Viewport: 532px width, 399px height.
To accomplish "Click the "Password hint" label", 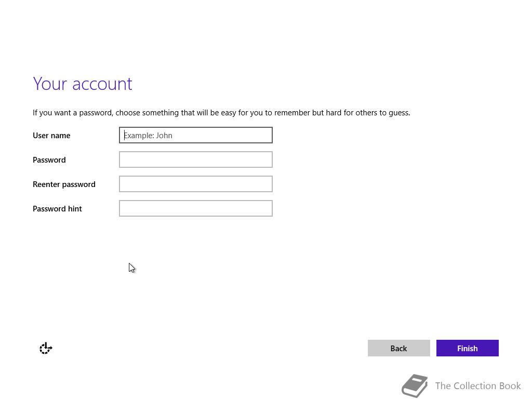I will pyautogui.click(x=57, y=209).
